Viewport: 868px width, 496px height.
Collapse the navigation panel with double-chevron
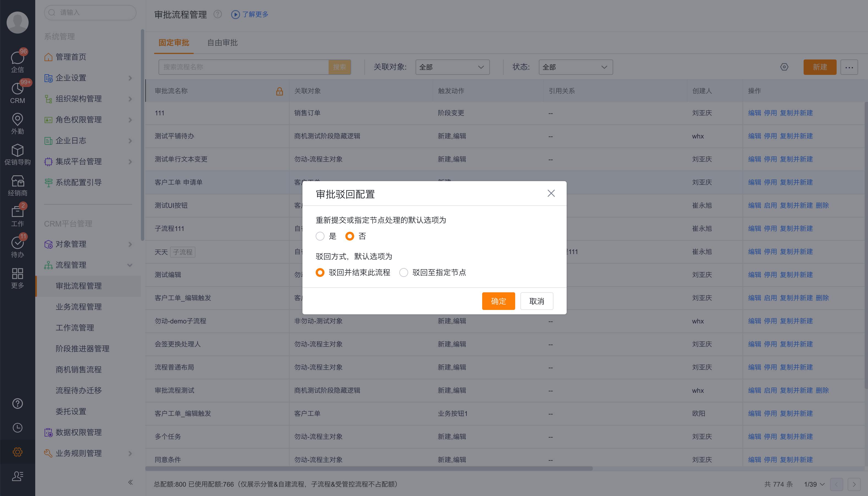coord(130,482)
